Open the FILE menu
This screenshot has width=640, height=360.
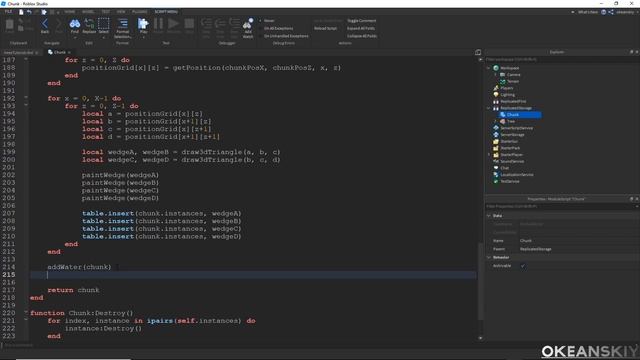pyautogui.click(x=8, y=12)
